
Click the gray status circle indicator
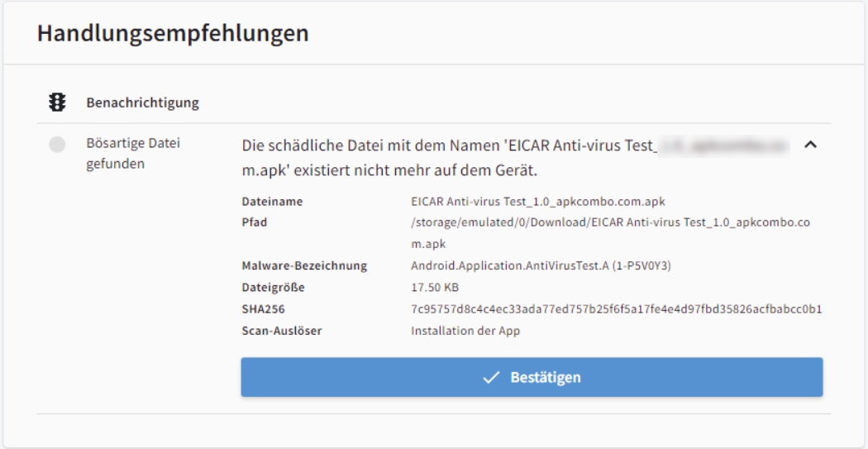pos(57,145)
